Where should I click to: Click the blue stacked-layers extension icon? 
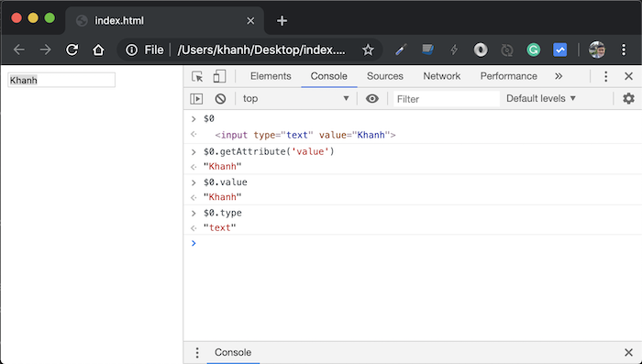point(427,50)
